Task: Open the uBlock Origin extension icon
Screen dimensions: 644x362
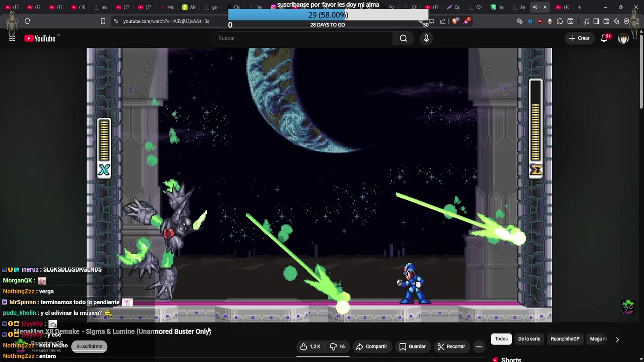Action: coord(540,21)
